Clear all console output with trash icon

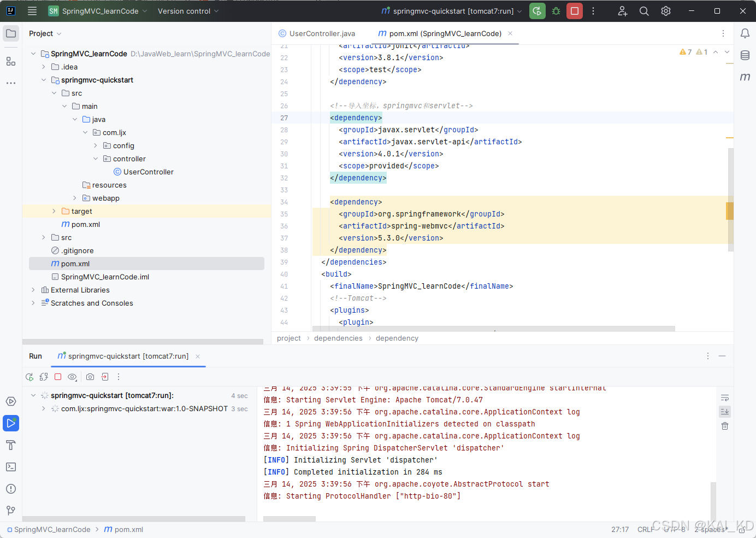[x=725, y=426]
